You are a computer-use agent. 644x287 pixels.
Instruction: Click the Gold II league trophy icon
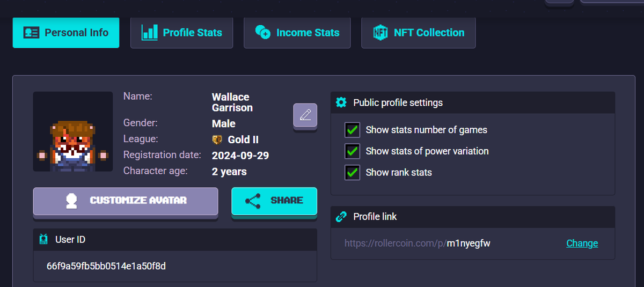(x=217, y=139)
